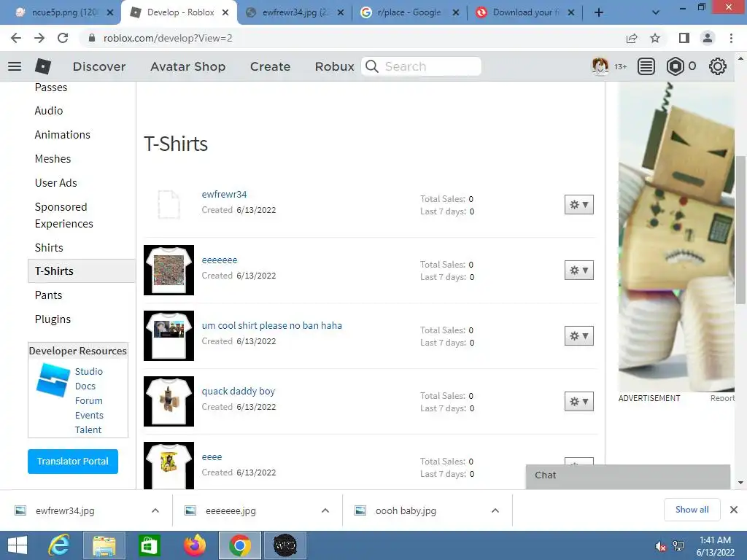Click the Translator Portal button
The image size is (747, 560).
click(x=73, y=462)
